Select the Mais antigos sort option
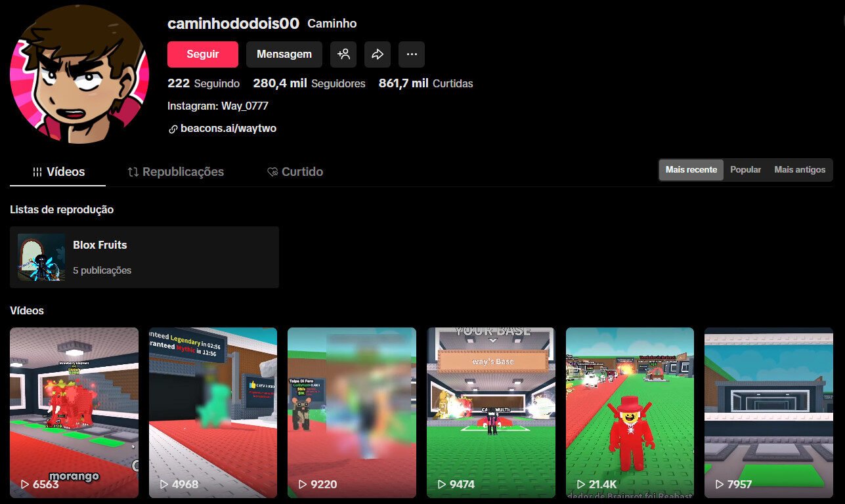This screenshot has height=504, width=845. 800,169
